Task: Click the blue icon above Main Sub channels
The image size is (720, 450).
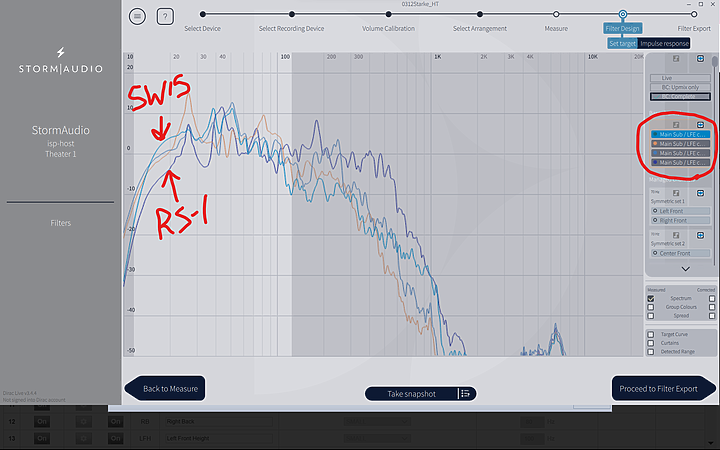Action: pyautogui.click(x=700, y=124)
